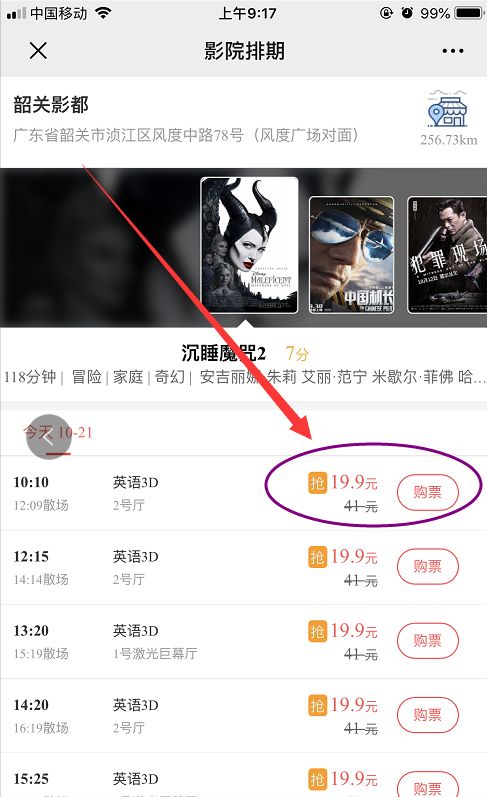Tap the cinema location map icon

coord(447,109)
